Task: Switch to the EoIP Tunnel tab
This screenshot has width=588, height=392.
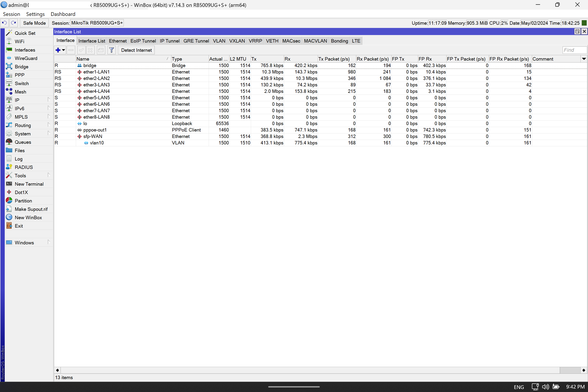Action: [143, 41]
